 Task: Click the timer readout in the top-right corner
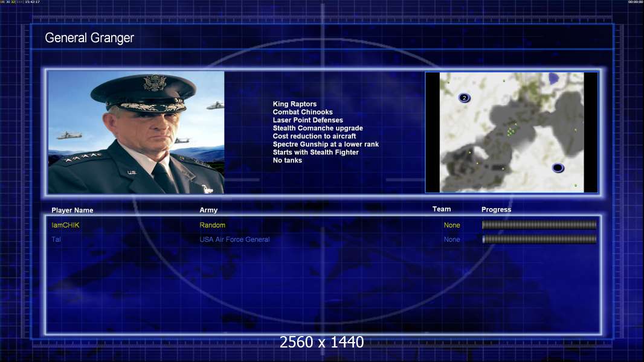click(636, 2)
